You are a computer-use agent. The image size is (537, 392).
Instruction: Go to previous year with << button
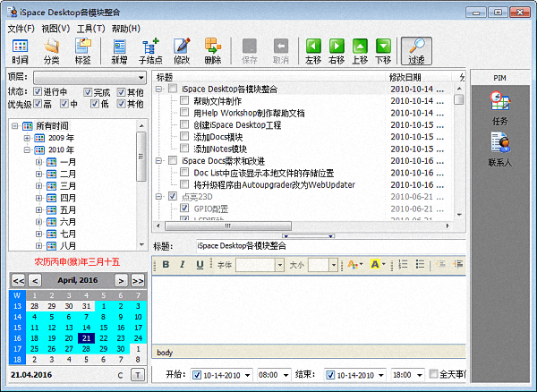(19, 281)
